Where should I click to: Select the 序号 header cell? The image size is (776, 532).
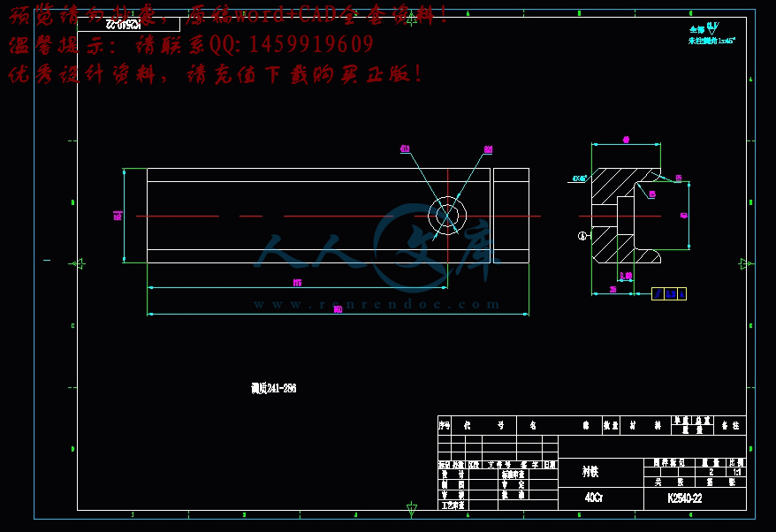(x=445, y=426)
